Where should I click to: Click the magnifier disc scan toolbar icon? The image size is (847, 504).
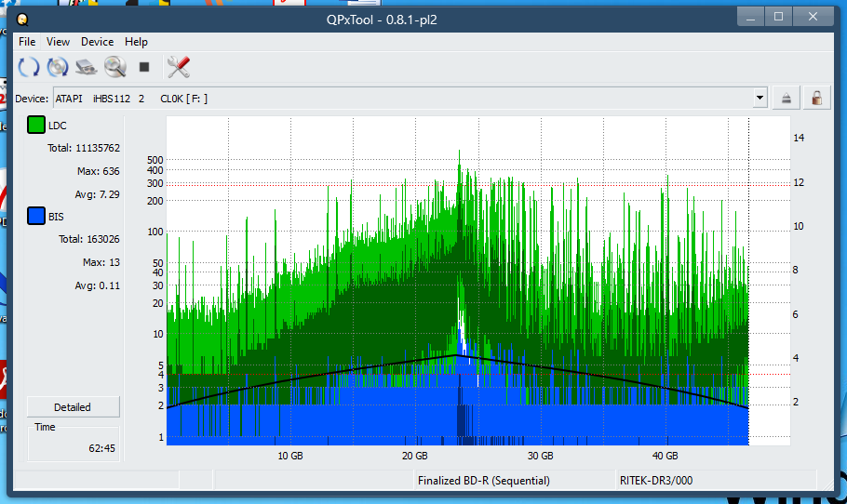tap(115, 67)
